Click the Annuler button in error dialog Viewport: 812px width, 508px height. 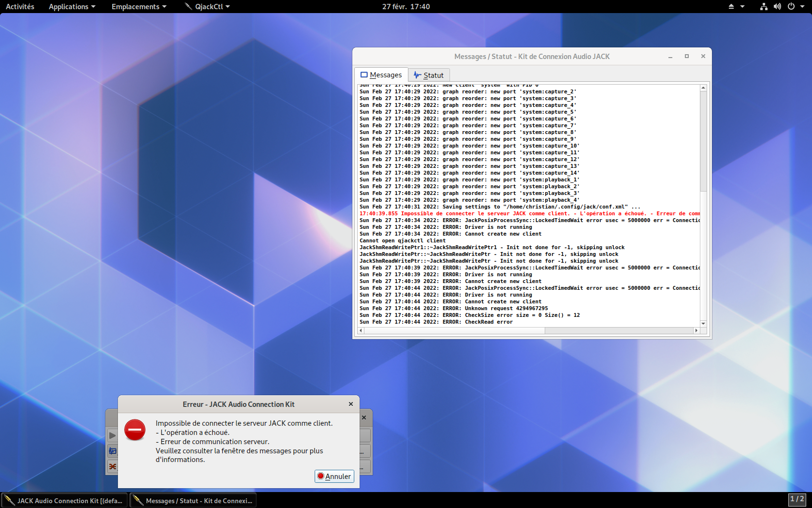(334, 476)
